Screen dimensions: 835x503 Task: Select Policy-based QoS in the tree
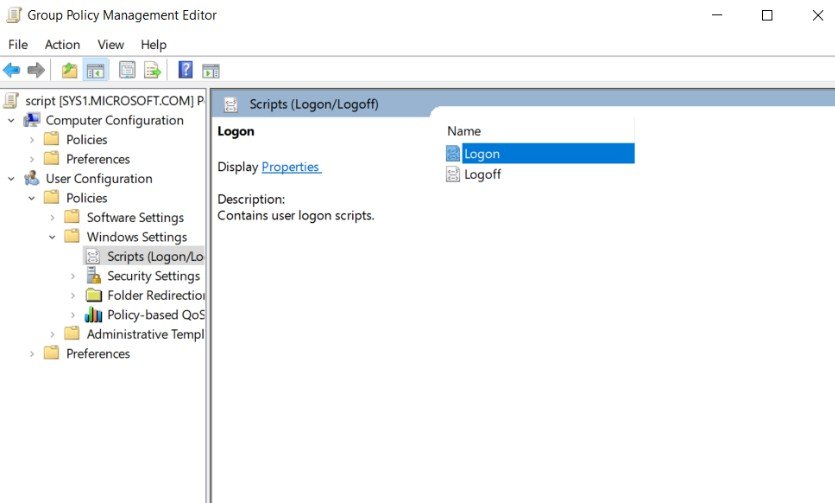(x=155, y=315)
